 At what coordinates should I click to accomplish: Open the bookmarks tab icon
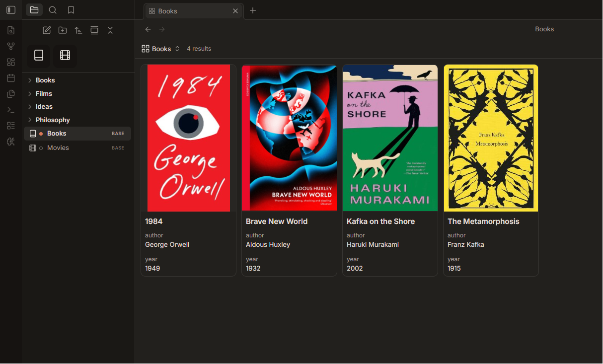click(x=71, y=10)
